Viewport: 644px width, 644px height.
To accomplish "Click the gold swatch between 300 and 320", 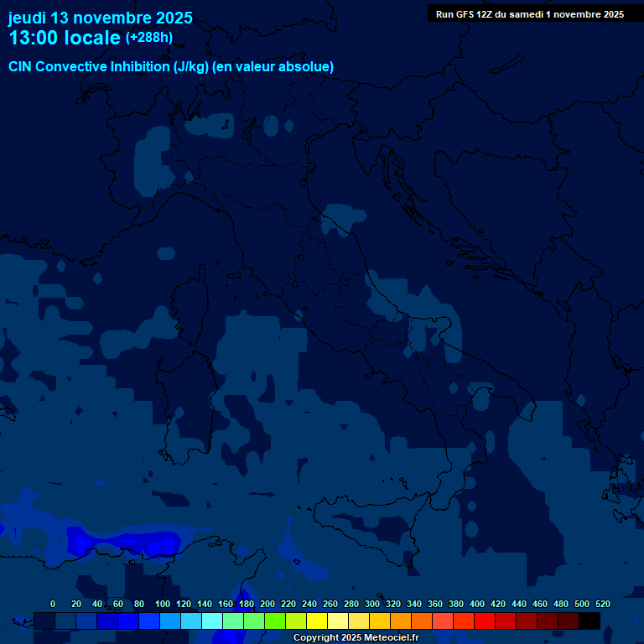I will [x=380, y=621].
